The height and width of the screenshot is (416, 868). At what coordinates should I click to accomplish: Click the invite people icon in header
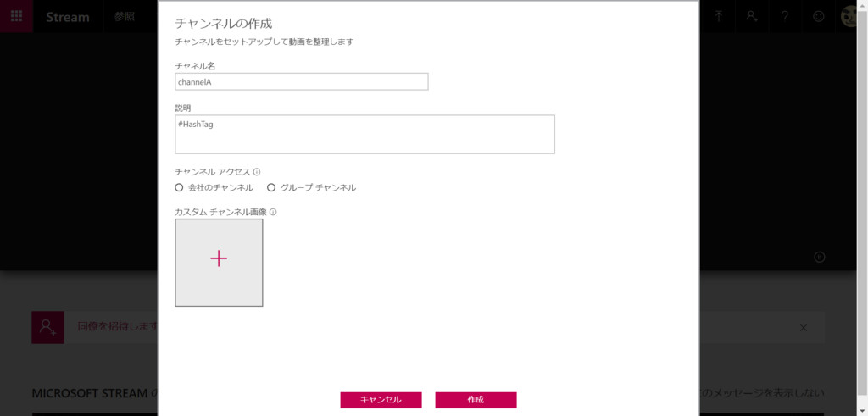(x=752, y=16)
